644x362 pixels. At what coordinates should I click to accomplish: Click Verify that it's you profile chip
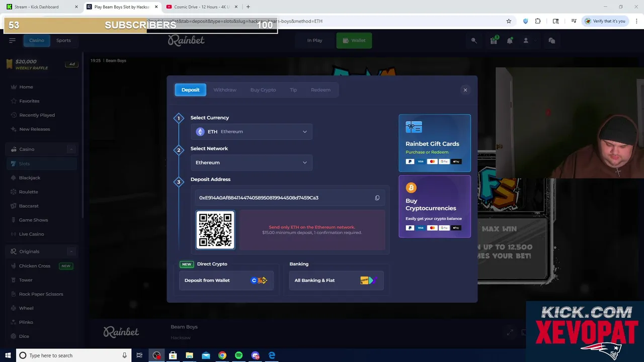604,21
